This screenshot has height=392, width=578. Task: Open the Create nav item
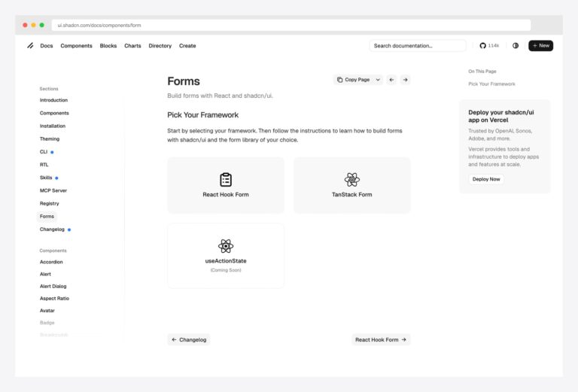tap(187, 46)
